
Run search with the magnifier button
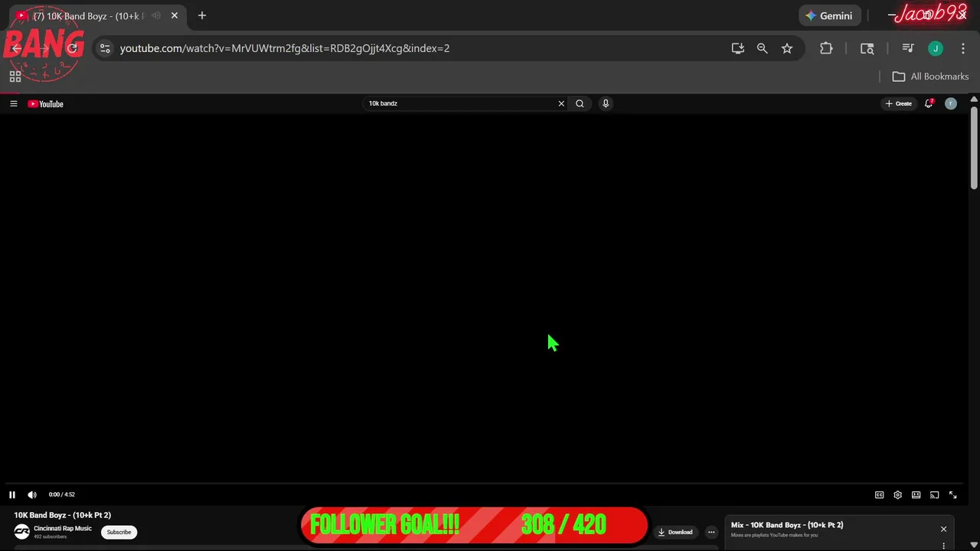click(580, 103)
